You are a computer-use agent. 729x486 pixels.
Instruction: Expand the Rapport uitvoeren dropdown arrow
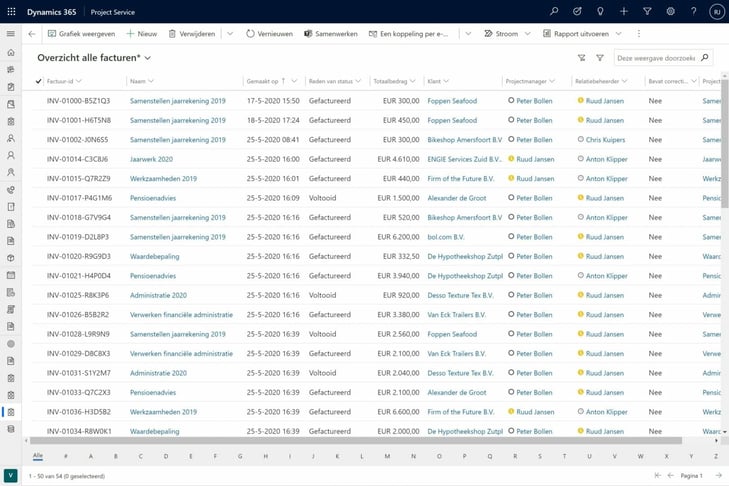pyautogui.click(x=618, y=33)
